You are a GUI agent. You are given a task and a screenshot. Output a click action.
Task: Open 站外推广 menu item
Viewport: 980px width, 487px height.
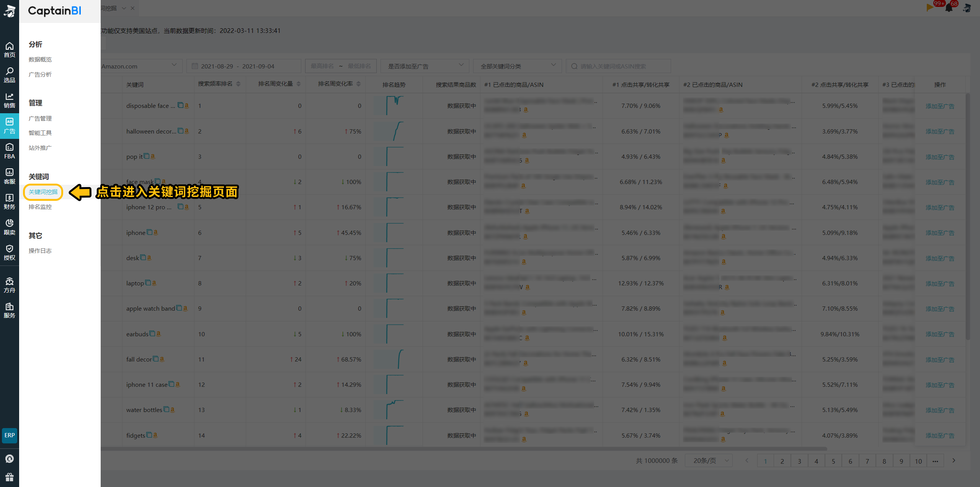40,148
